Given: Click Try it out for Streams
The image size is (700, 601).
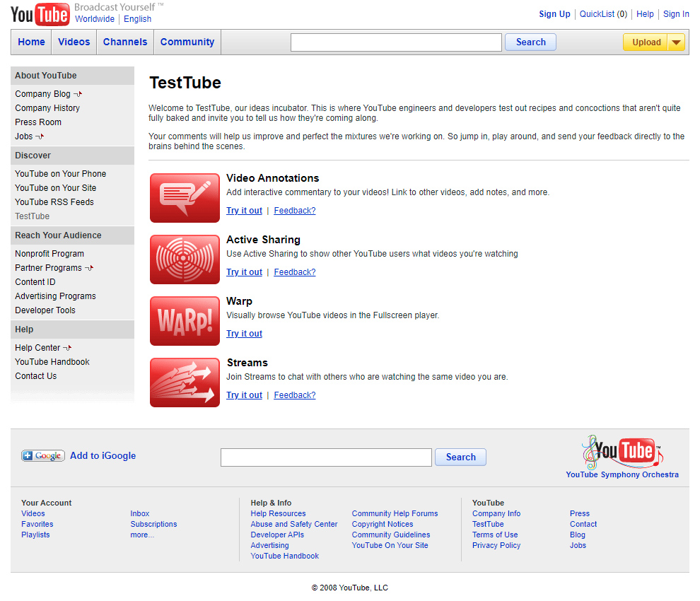Looking at the screenshot, I should tap(244, 396).
